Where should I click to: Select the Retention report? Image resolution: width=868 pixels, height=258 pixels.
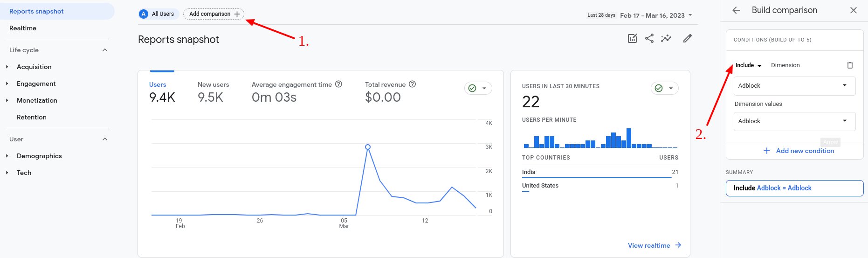click(x=32, y=117)
